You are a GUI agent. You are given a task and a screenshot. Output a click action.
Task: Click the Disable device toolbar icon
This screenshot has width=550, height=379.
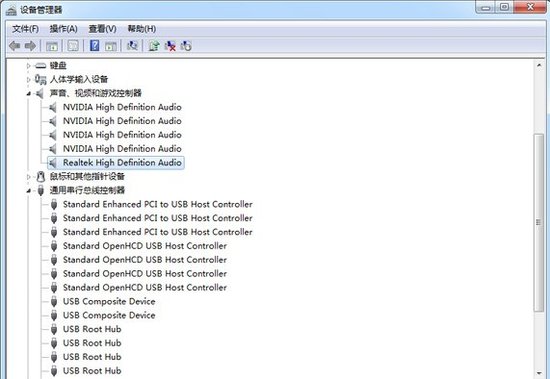pyautogui.click(x=186, y=46)
